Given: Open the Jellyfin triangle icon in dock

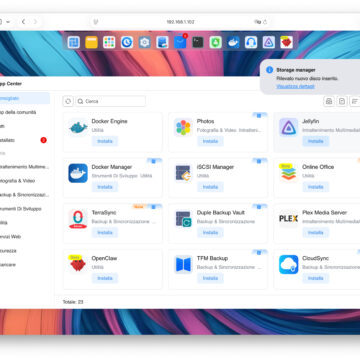Looking at the screenshot, I should [x=269, y=42].
